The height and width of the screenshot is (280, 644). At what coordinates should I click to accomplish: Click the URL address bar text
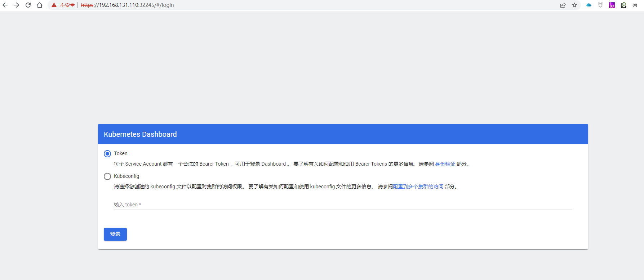128,5
